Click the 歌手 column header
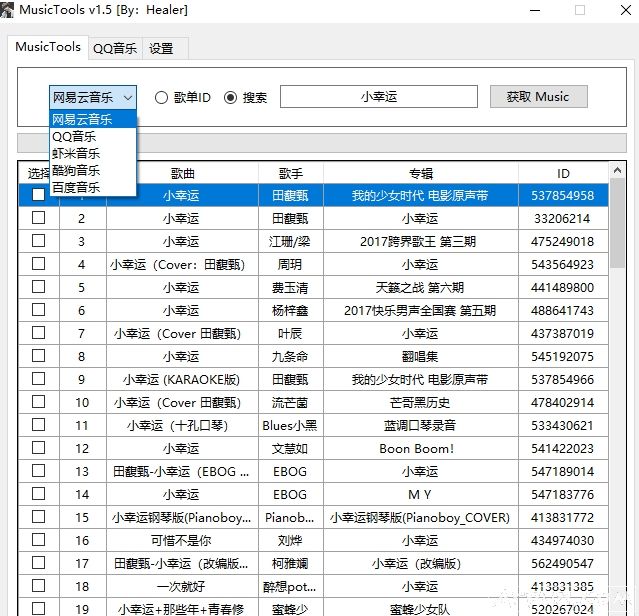This screenshot has width=639, height=616. click(x=291, y=174)
